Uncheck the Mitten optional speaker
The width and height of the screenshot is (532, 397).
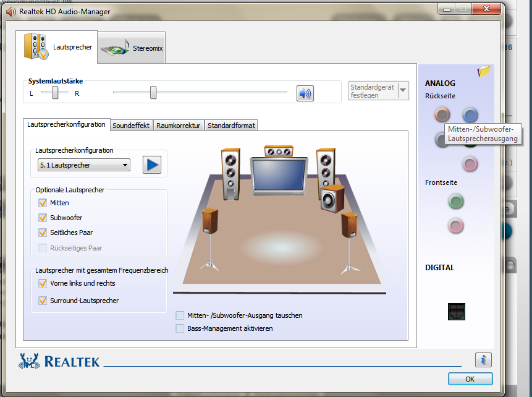tap(43, 203)
